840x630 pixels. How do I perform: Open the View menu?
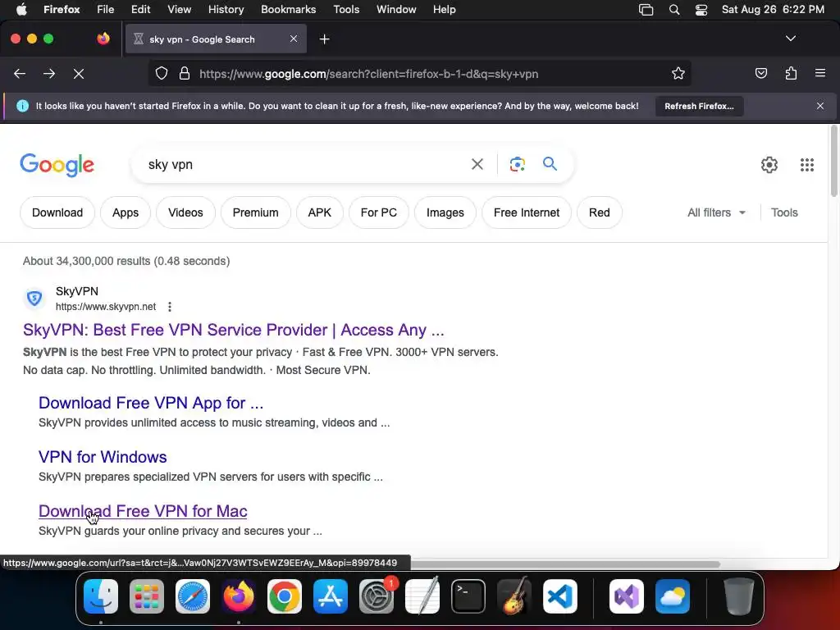click(x=179, y=9)
